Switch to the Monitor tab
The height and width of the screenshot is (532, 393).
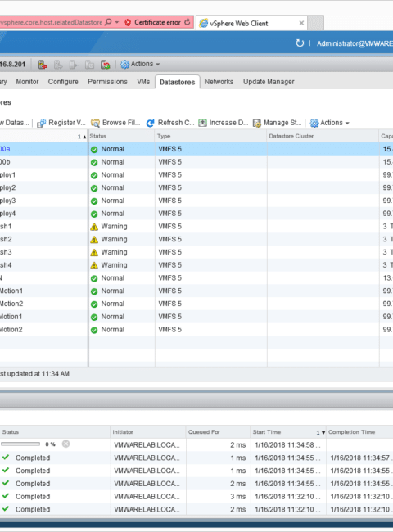27,82
